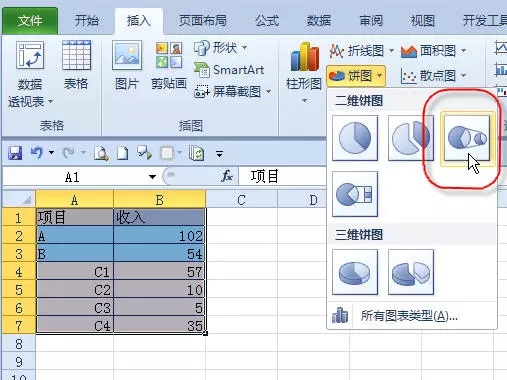
Task: Open Scatter chart (散点图) dropdown
Action: [x=433, y=76]
